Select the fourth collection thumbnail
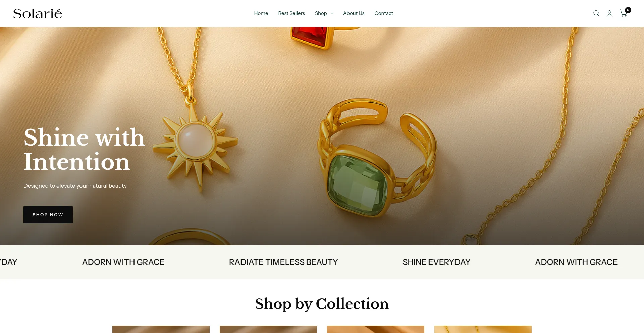Image resolution: width=644 pixels, height=333 pixels. point(483,329)
